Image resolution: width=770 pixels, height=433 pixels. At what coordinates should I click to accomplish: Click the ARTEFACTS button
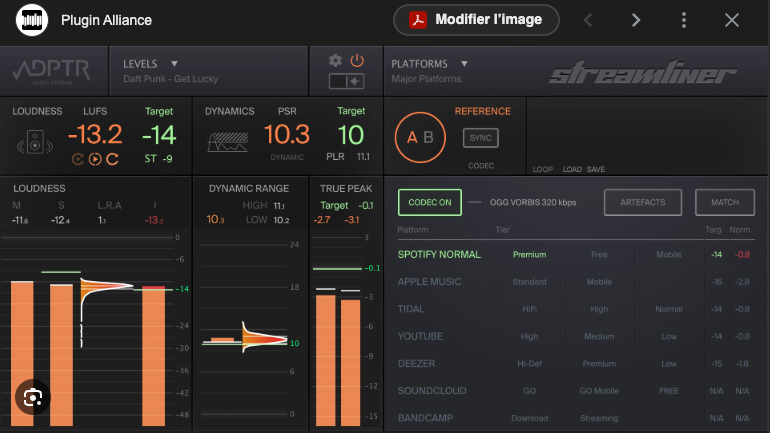(643, 202)
